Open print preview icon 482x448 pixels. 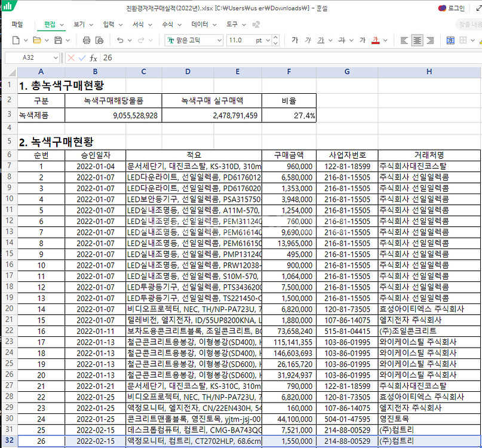coord(99,40)
